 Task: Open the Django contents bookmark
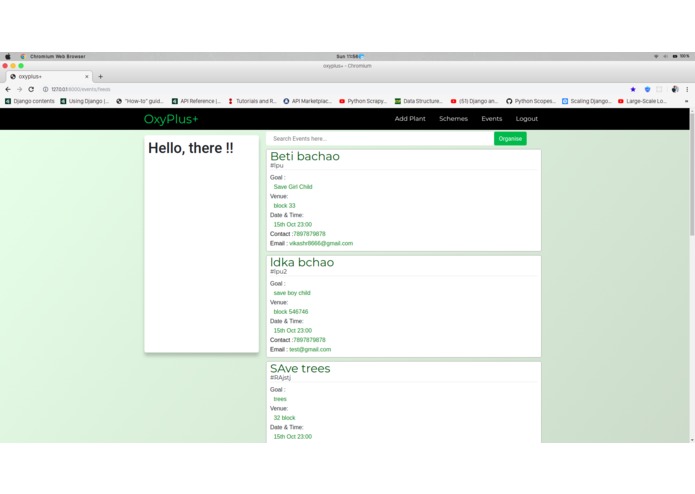pyautogui.click(x=30, y=101)
